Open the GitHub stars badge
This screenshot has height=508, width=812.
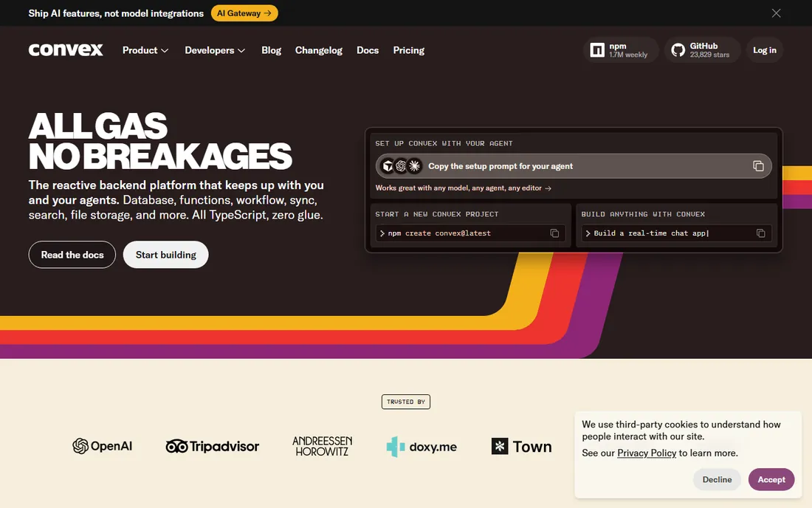point(702,50)
